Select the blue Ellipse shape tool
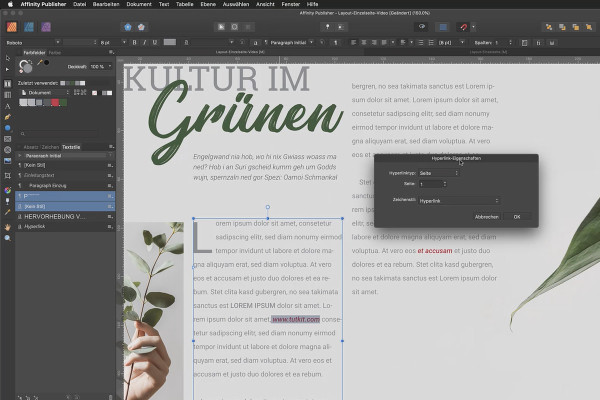Image resolution: width=600 pixels, height=400 pixels. [x=7, y=128]
